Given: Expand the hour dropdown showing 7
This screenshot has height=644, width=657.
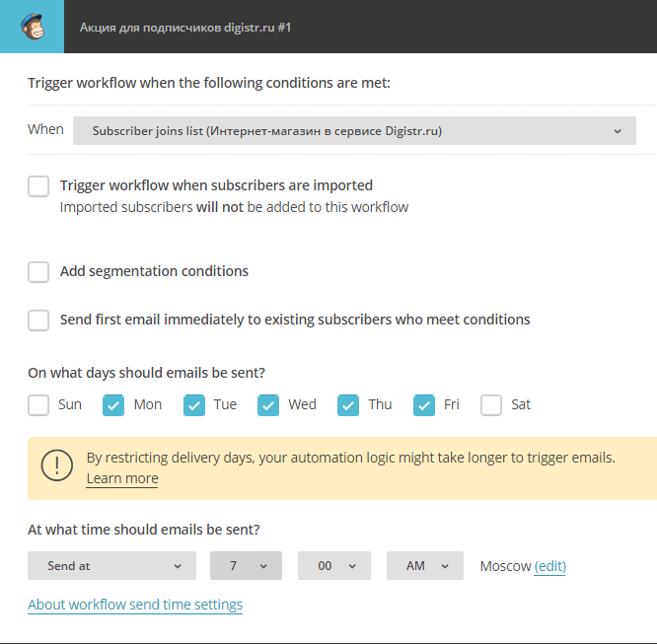Looking at the screenshot, I should point(246,566).
